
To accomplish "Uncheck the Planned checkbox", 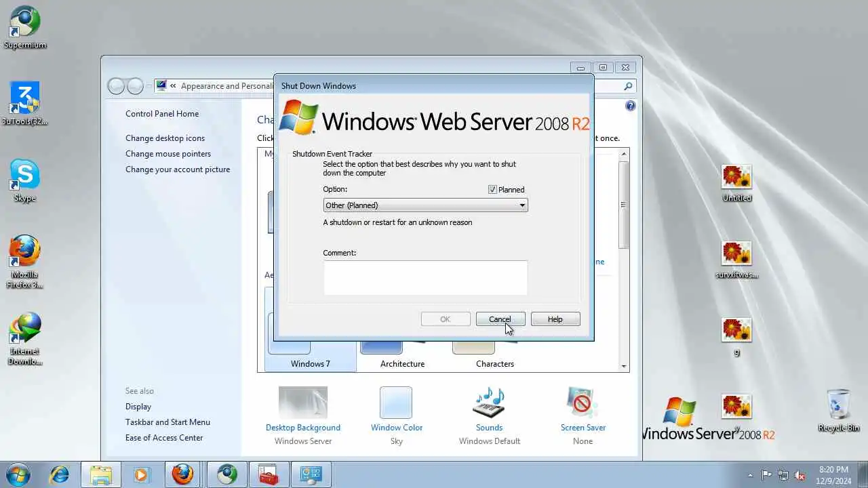I will click(493, 190).
